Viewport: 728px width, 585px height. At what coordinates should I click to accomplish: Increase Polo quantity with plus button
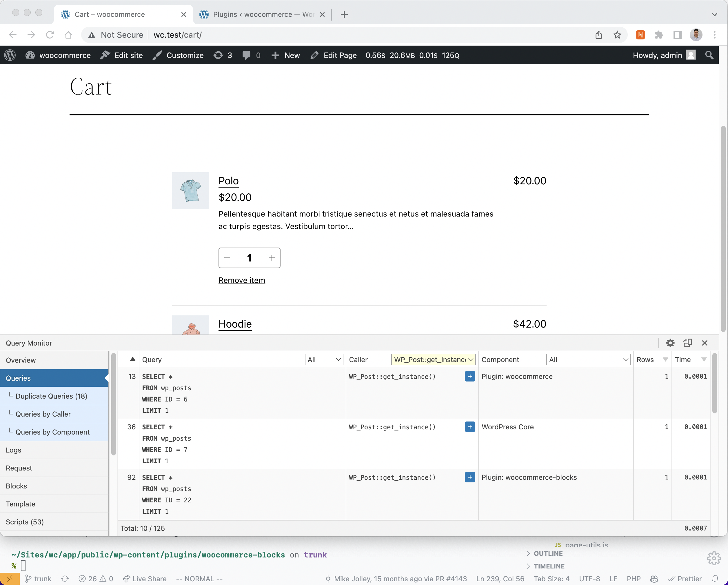(x=272, y=258)
